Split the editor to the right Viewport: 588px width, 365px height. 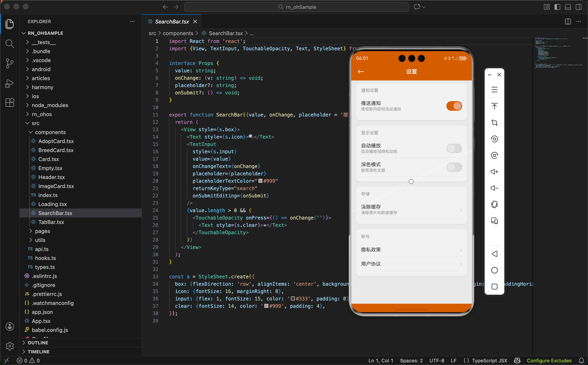568,21
